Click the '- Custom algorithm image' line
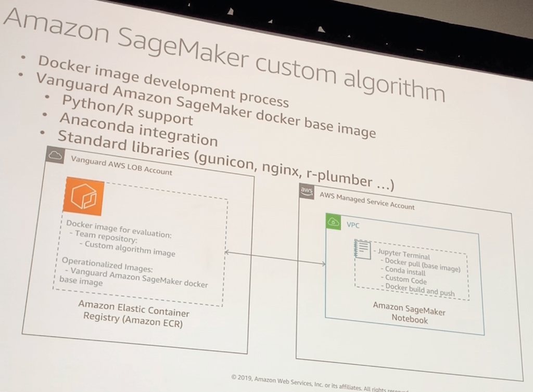This screenshot has height=392, width=533. click(127, 249)
